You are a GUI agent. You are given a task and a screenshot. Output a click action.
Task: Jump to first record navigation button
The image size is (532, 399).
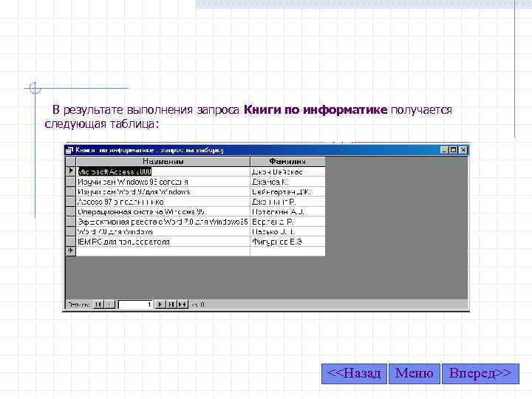coord(98,304)
